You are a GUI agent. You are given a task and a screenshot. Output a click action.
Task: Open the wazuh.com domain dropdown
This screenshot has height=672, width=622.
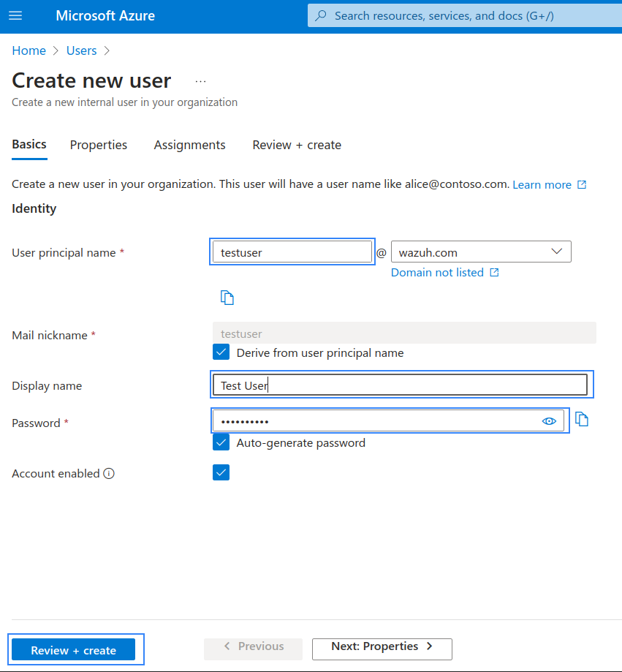(557, 252)
